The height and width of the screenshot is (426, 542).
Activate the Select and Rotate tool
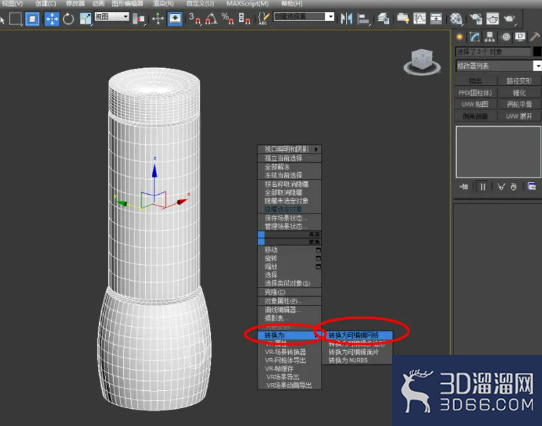(68, 19)
